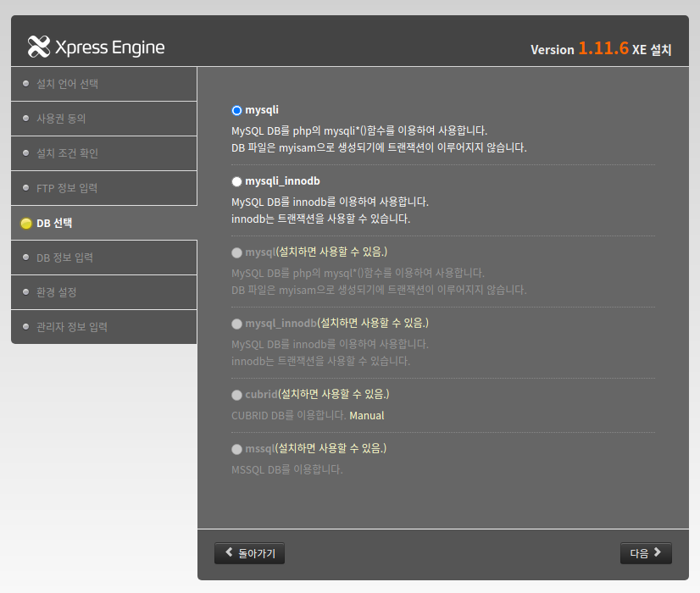Click the 'MySQL DB를 php의 mysqli*()함수를' description line
Screen dimensions: 700x593
359,130
